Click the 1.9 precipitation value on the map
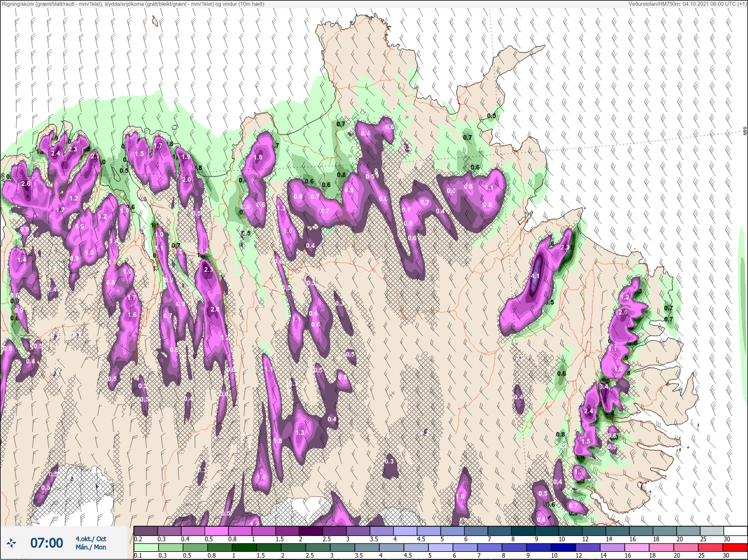Viewport: 748px width, 560px height. (186, 157)
